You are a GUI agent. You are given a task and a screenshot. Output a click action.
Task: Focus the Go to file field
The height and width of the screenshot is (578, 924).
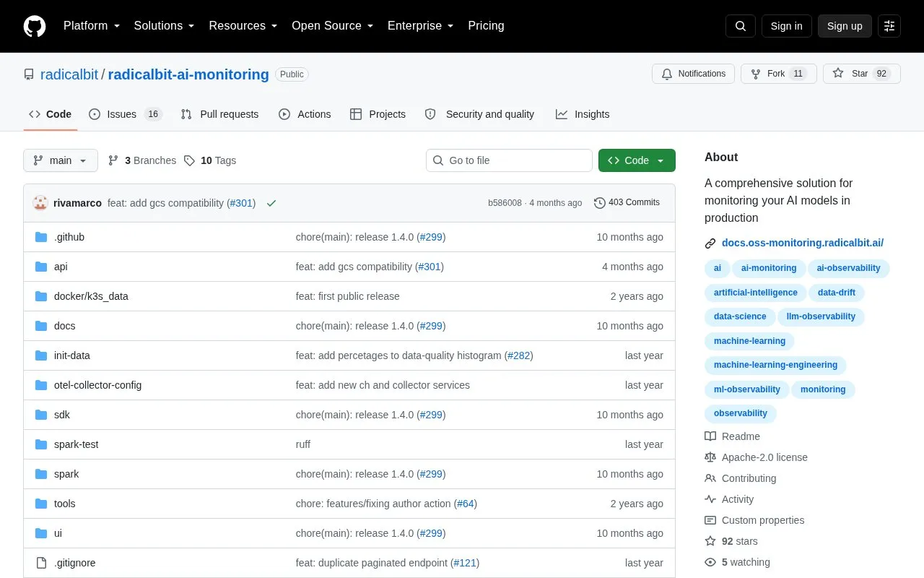click(x=509, y=160)
